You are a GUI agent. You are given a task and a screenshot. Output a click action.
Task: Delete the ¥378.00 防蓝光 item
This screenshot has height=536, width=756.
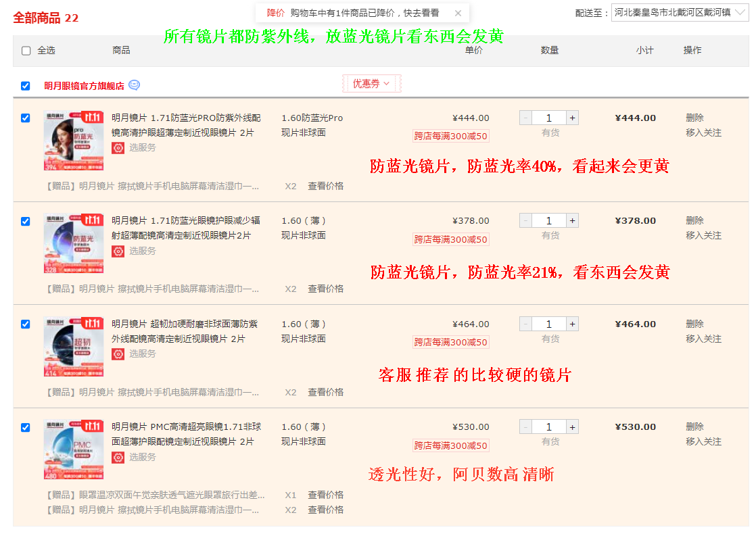point(694,221)
